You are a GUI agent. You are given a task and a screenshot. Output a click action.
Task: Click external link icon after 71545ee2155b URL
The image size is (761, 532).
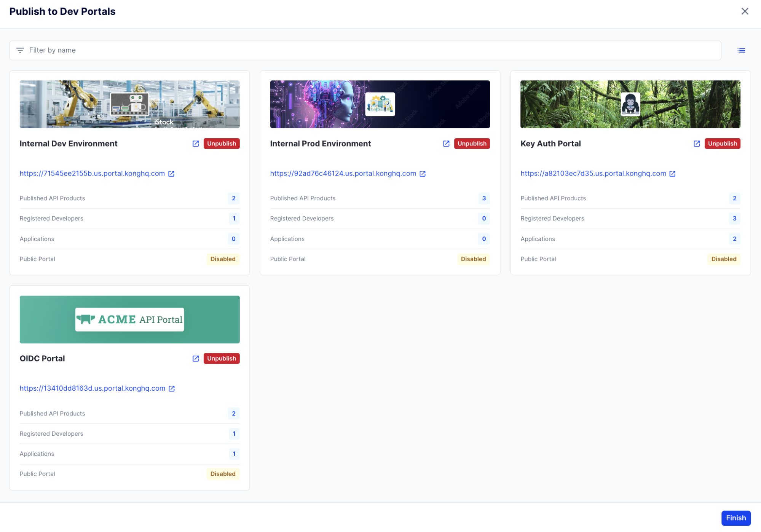pos(171,174)
